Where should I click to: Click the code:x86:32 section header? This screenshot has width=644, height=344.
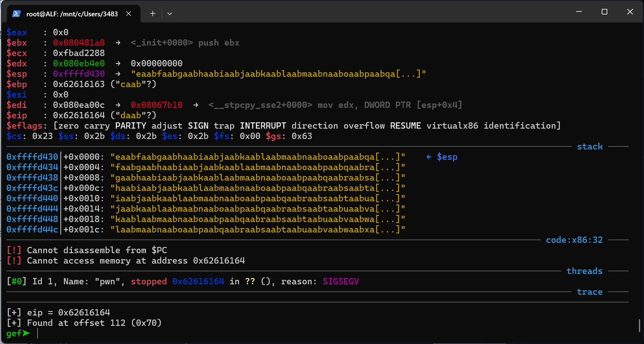click(574, 240)
